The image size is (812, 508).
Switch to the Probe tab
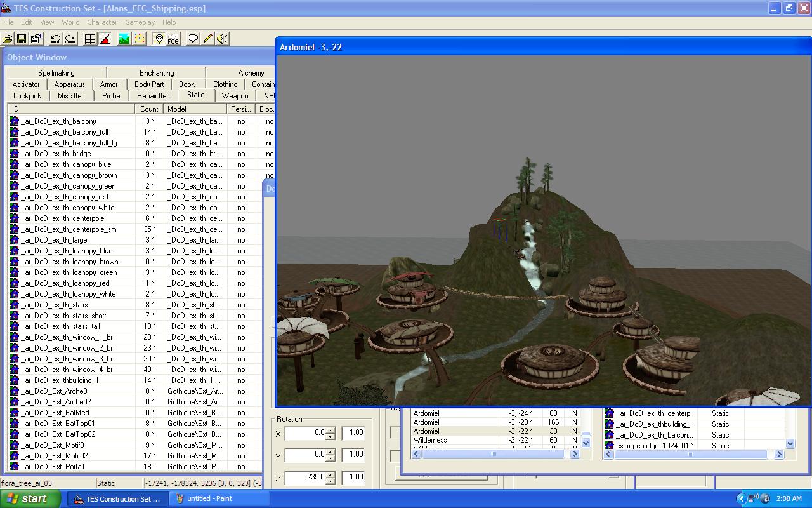(x=111, y=96)
